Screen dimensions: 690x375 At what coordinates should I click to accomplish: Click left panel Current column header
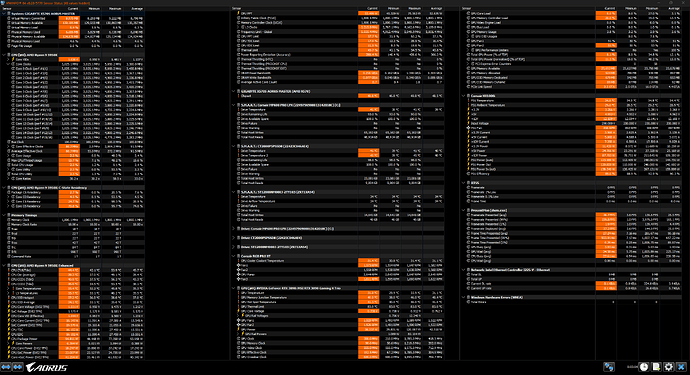tap(70, 8)
